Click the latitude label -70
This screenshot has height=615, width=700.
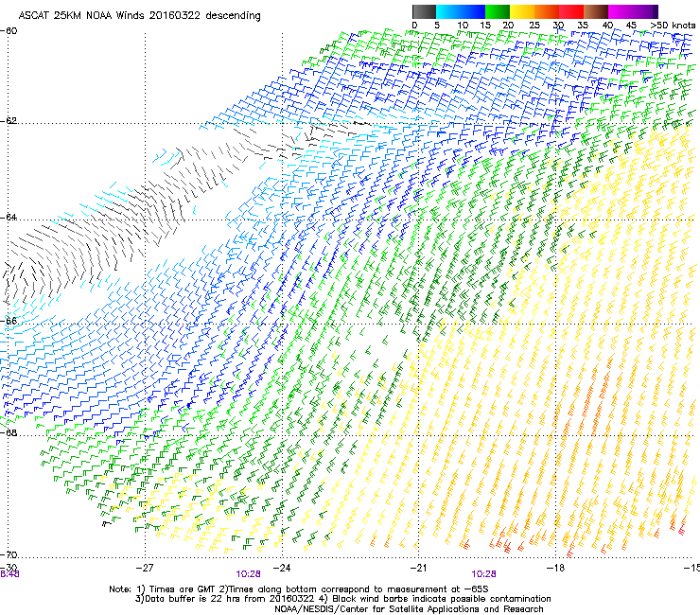pos(9,554)
